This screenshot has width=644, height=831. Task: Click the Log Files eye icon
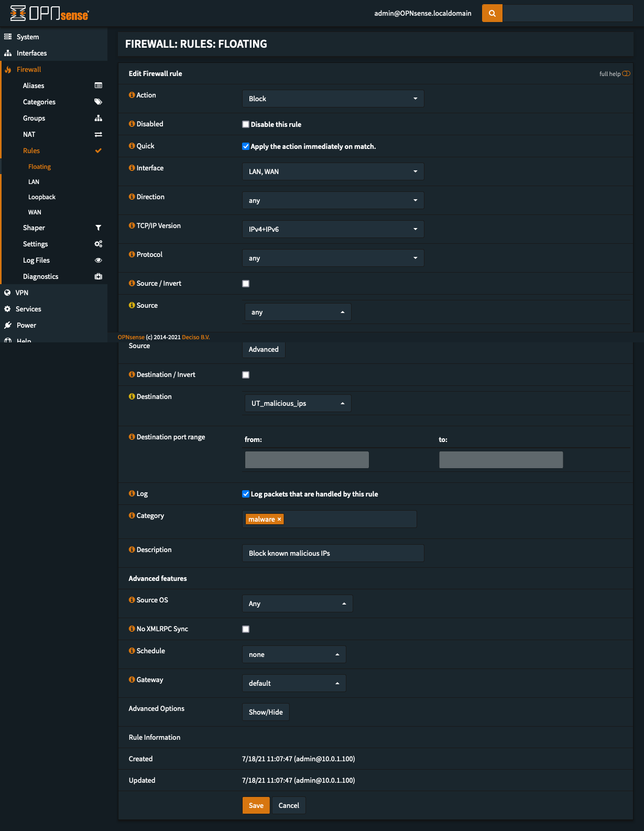point(98,260)
